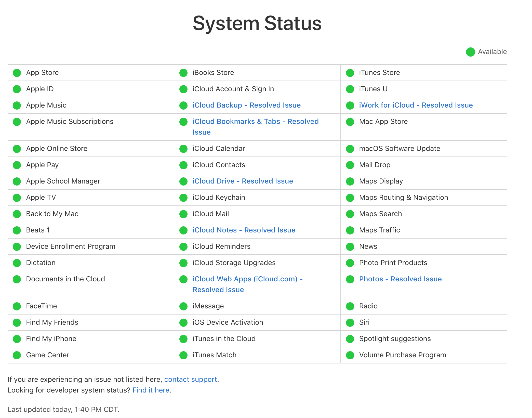
Task: Click the status dot next to Apple Music Subscriptions
Action: [x=17, y=122]
